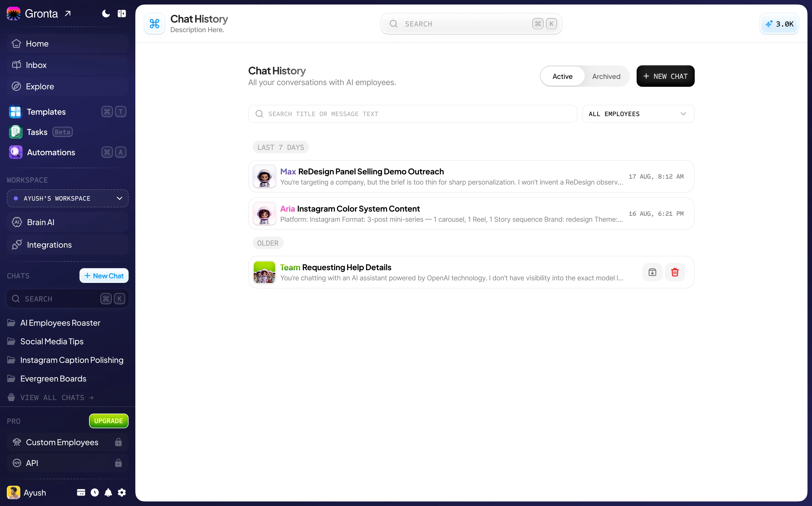Focus search title or message text field
The height and width of the screenshot is (506, 812).
412,114
